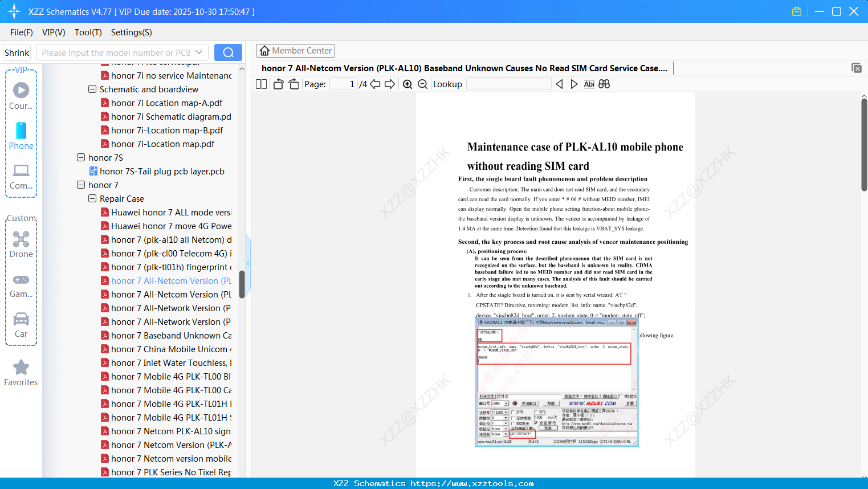Image resolution: width=868 pixels, height=489 pixels.
Task: Click the page number field
Action: [343, 84]
